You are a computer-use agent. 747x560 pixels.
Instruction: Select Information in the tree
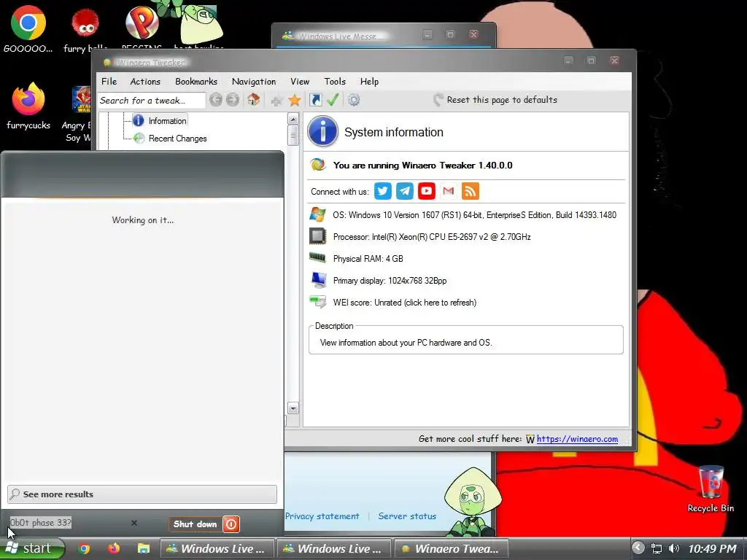point(167,121)
